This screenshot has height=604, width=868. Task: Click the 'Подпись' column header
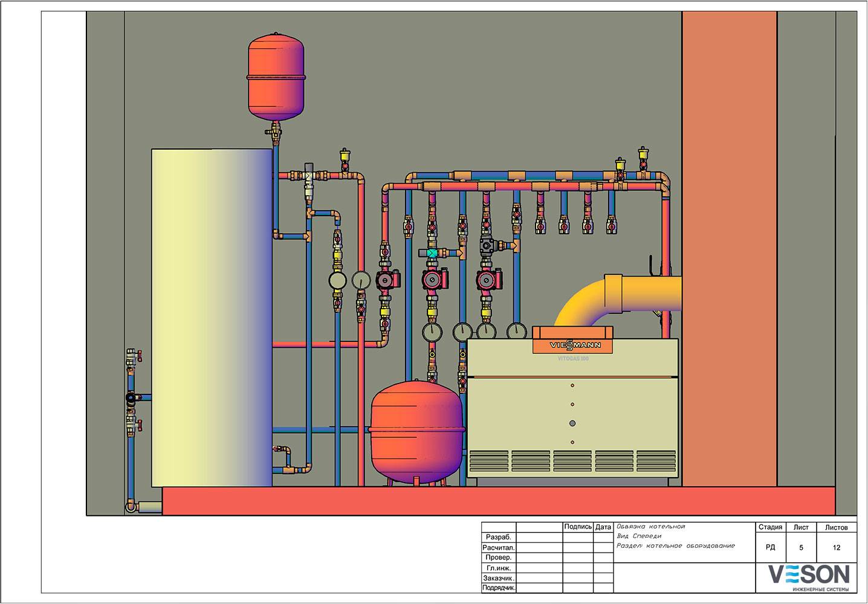(577, 527)
